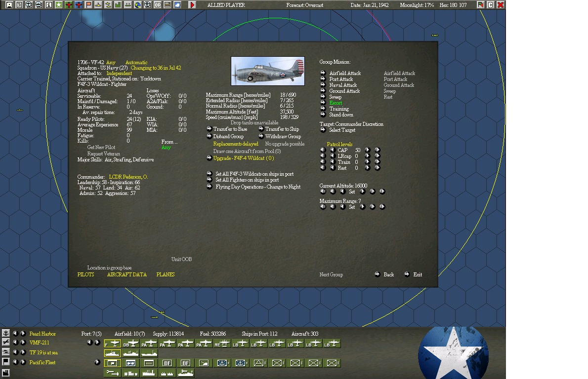Decrease CAP patrol level by small step
This screenshot has width=588, height=379.
click(x=332, y=150)
